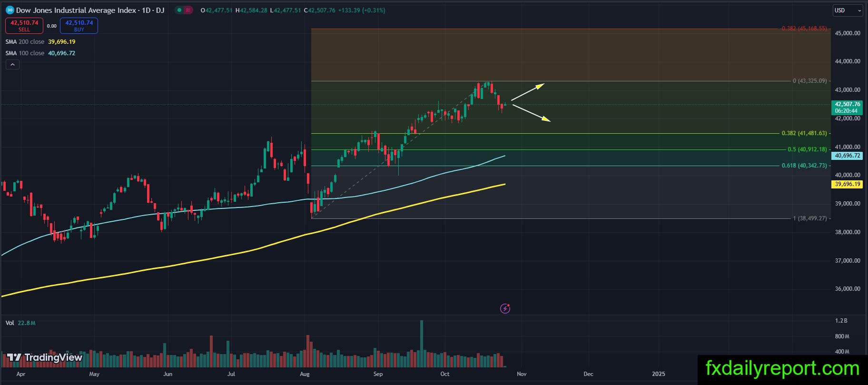Select the SMA 200 close indicator legend
The image size is (868, 385).
click(40, 42)
